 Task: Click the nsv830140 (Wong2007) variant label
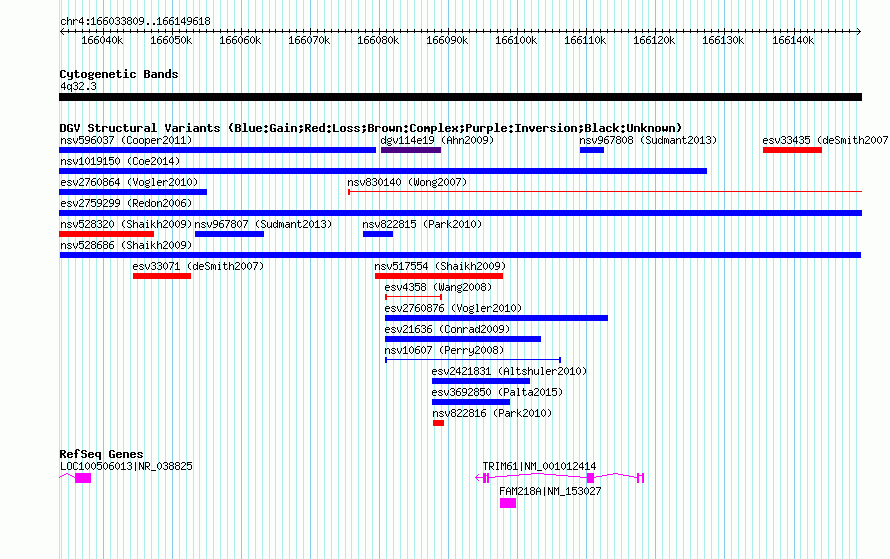[x=407, y=182]
